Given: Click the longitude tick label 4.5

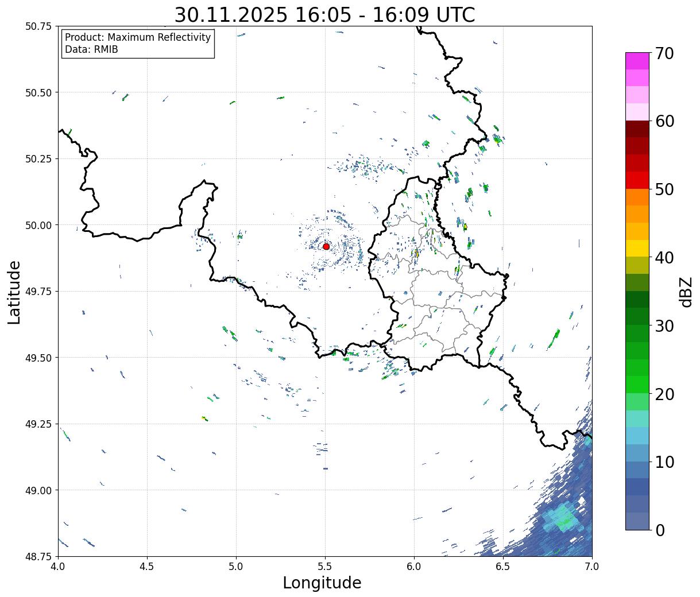Looking at the screenshot, I should (x=147, y=566).
